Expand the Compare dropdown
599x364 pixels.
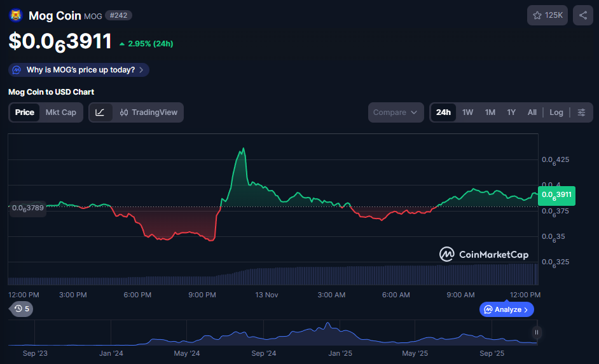(x=396, y=112)
